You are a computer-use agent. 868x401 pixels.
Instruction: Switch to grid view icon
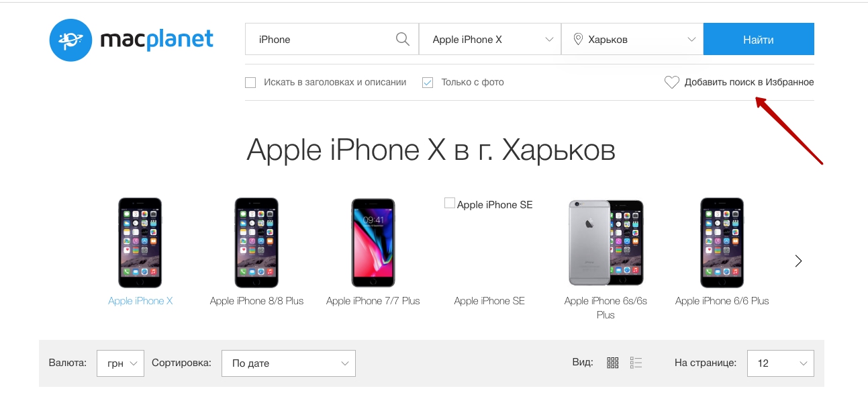pyautogui.click(x=612, y=363)
